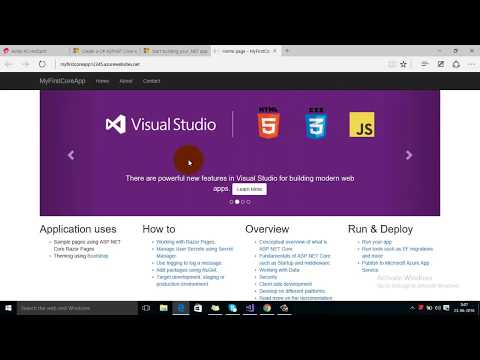This screenshot has width=480, height=360.
Task: Add page to favorites with star icon
Action: coord(403,64)
